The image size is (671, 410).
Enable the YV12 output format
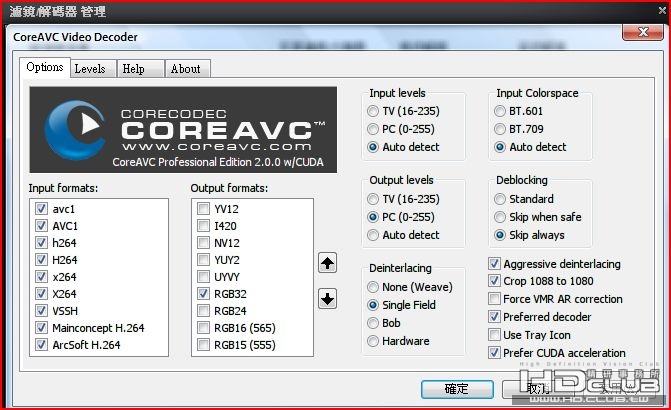[203, 209]
